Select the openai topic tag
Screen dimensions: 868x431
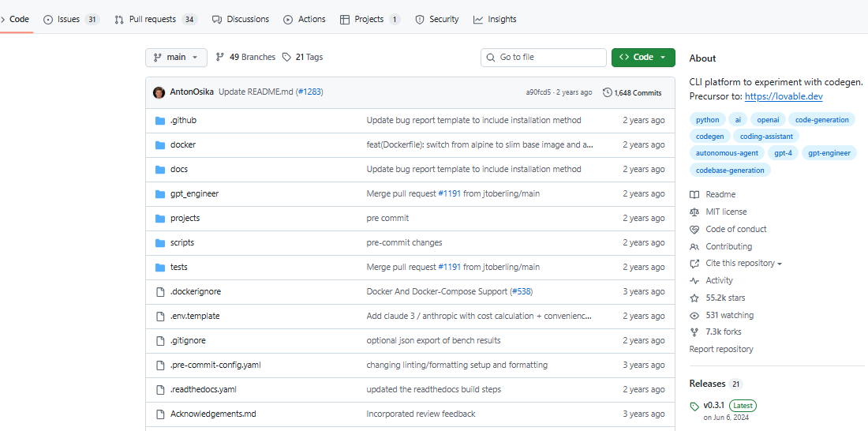[x=768, y=120]
